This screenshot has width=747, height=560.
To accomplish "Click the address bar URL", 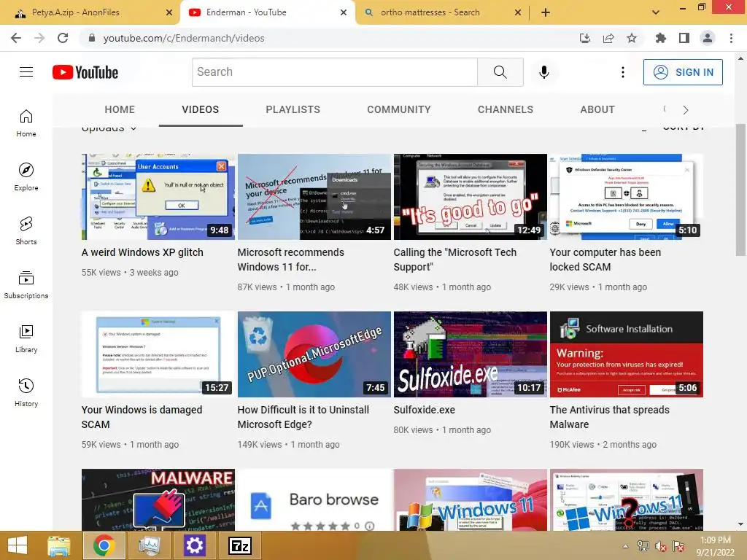I will tap(184, 38).
